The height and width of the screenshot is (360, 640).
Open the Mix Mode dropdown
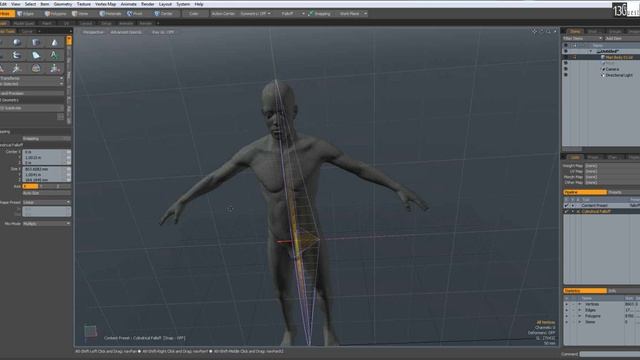click(46, 224)
